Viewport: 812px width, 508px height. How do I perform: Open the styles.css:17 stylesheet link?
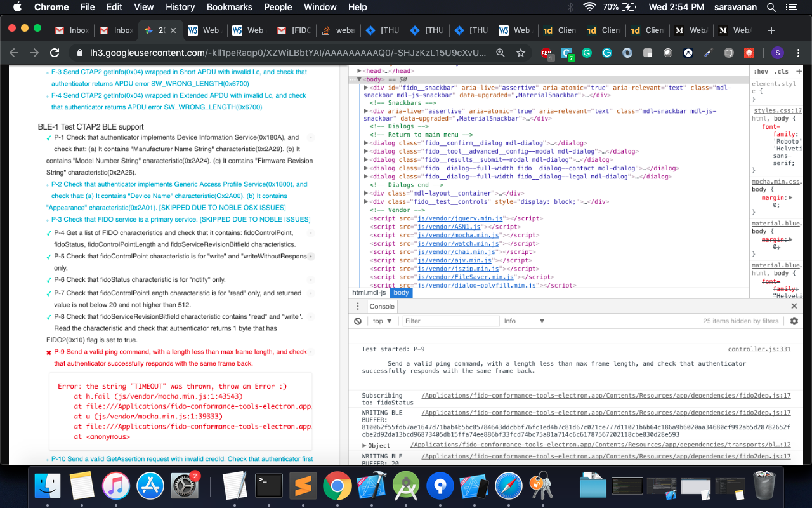(778, 110)
